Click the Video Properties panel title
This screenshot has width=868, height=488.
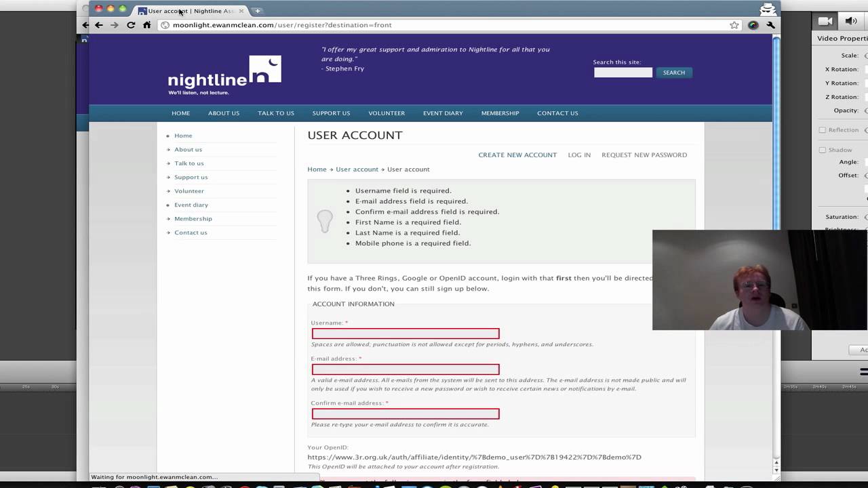[x=842, y=39]
